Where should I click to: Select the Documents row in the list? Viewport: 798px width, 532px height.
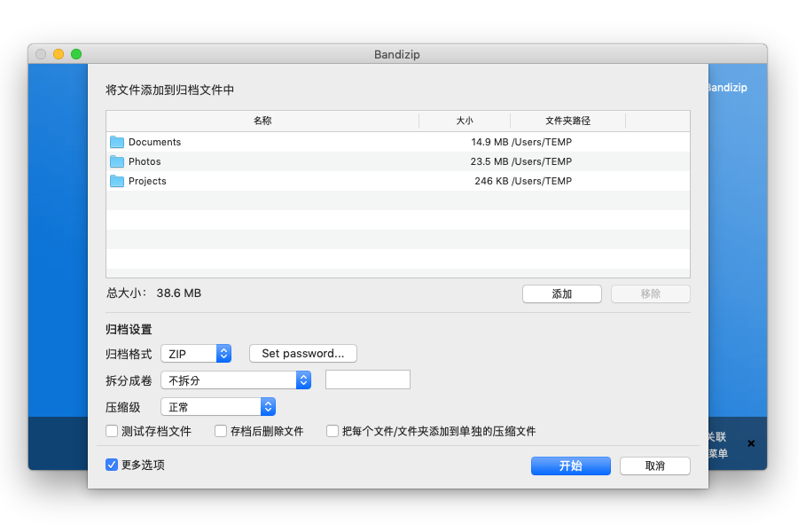pos(355,142)
